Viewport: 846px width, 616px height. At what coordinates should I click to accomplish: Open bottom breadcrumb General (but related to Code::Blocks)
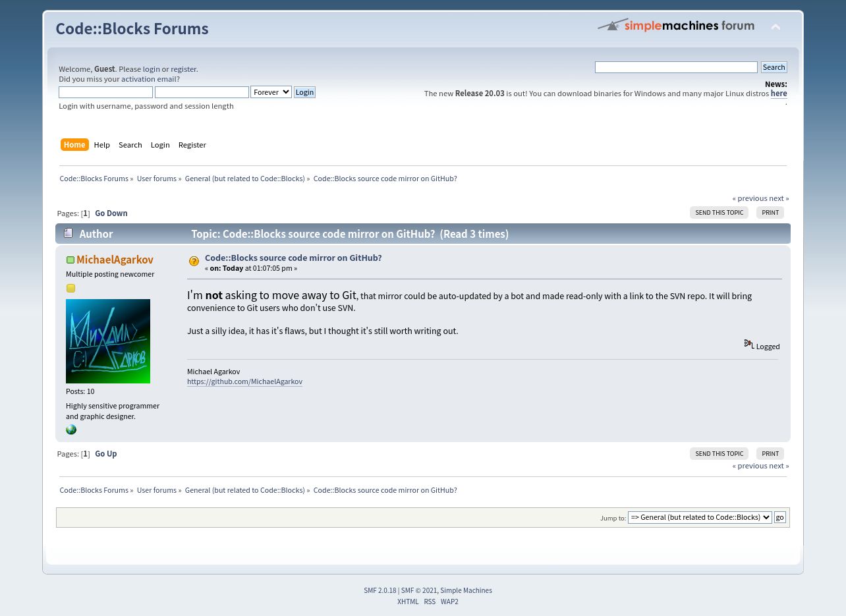pos(245,490)
